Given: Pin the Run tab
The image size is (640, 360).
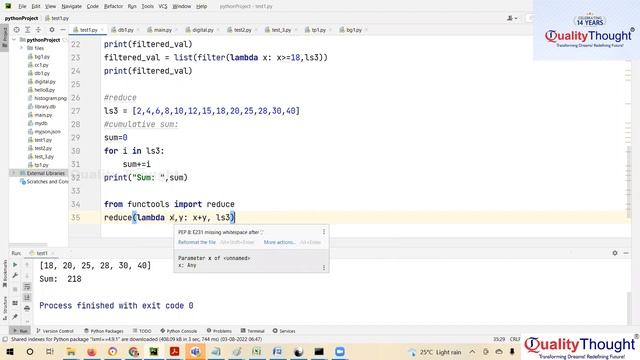Looking at the screenshot, I should point(15,317).
